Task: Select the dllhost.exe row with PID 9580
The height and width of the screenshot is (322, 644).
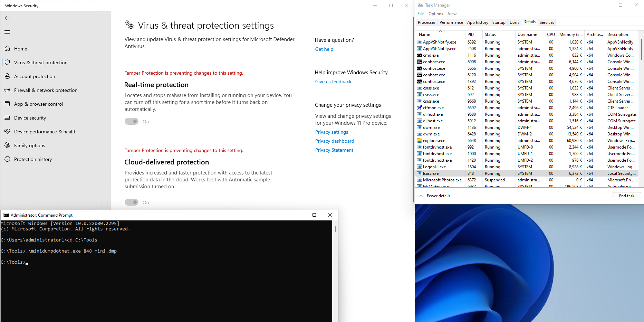Action: point(527,114)
